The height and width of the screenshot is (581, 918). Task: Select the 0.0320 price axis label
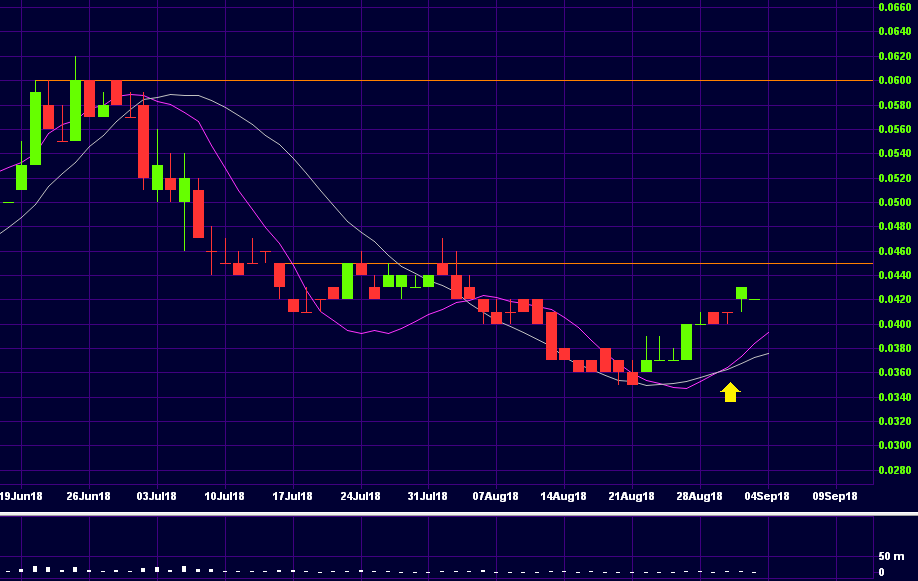(x=895, y=421)
